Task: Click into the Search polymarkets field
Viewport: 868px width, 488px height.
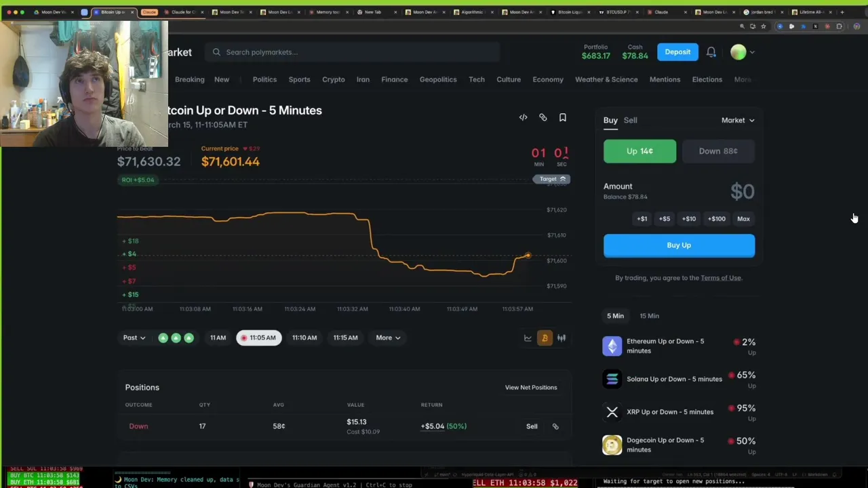Action: pos(353,52)
